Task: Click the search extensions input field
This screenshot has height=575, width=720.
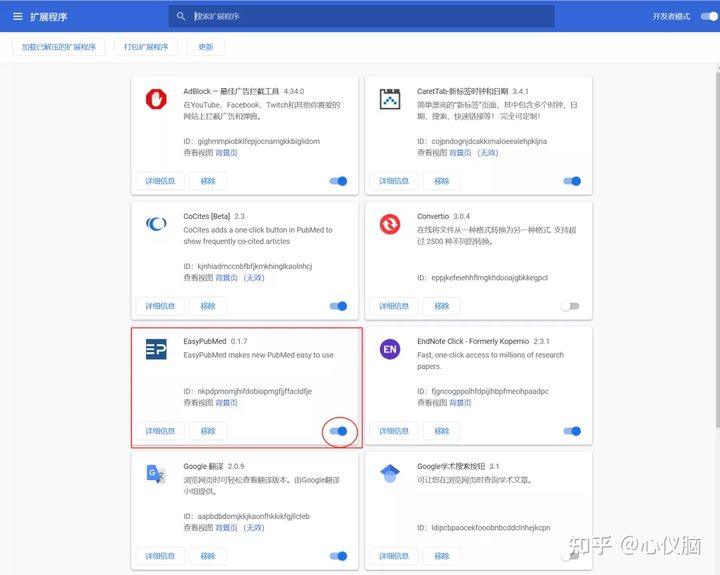Action: (361, 17)
